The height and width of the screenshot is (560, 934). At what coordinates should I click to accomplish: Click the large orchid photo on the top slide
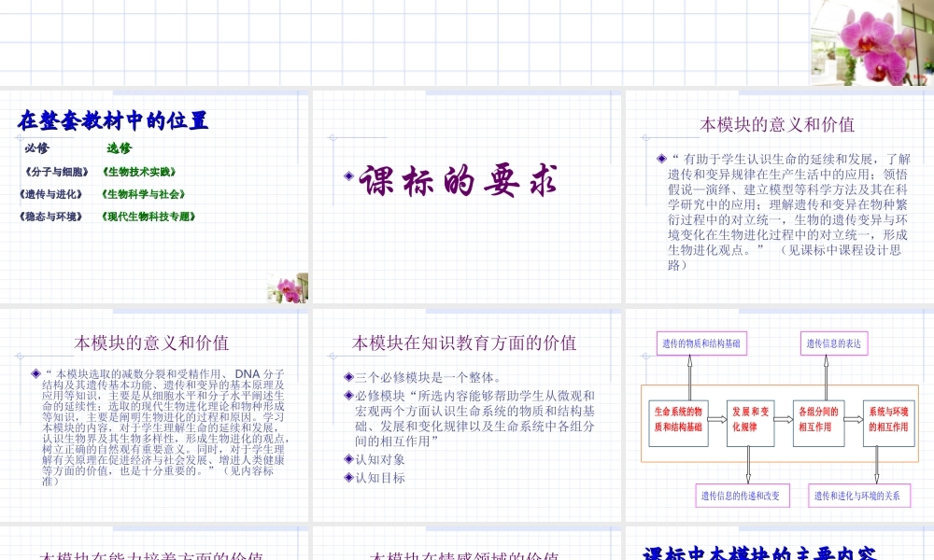click(872, 42)
